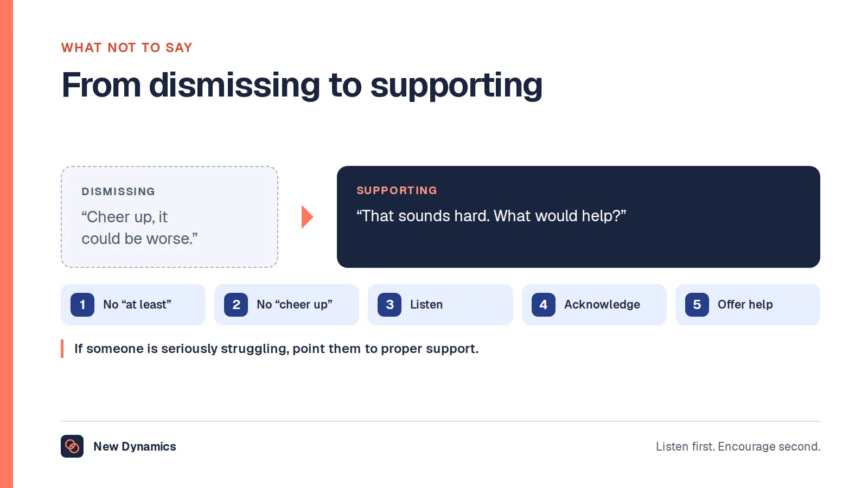Image resolution: width=868 pixels, height=488 pixels.
Task: Click the number 5 badge beside Offer help
Action: click(697, 305)
